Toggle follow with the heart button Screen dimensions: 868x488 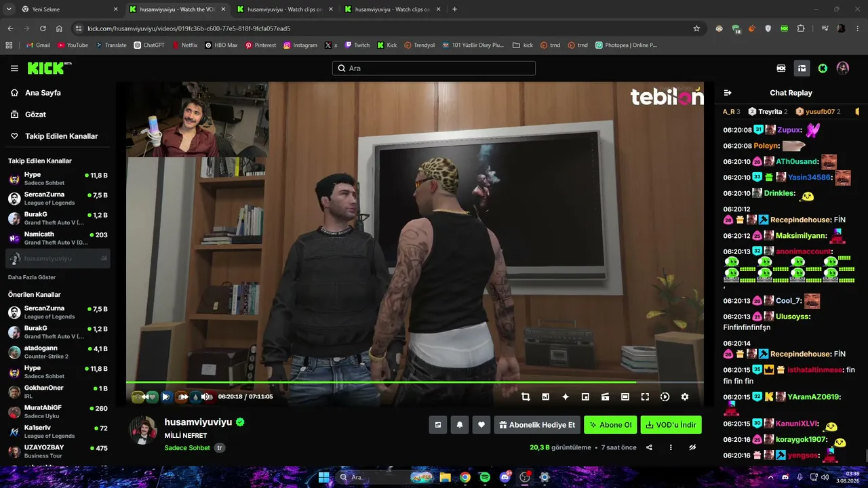[x=481, y=425]
